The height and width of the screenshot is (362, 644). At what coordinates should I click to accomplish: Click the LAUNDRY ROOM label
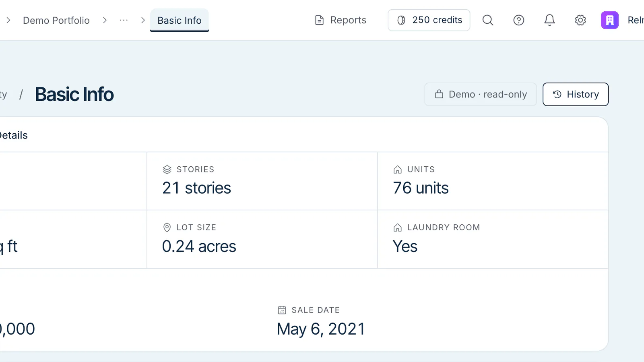click(444, 228)
